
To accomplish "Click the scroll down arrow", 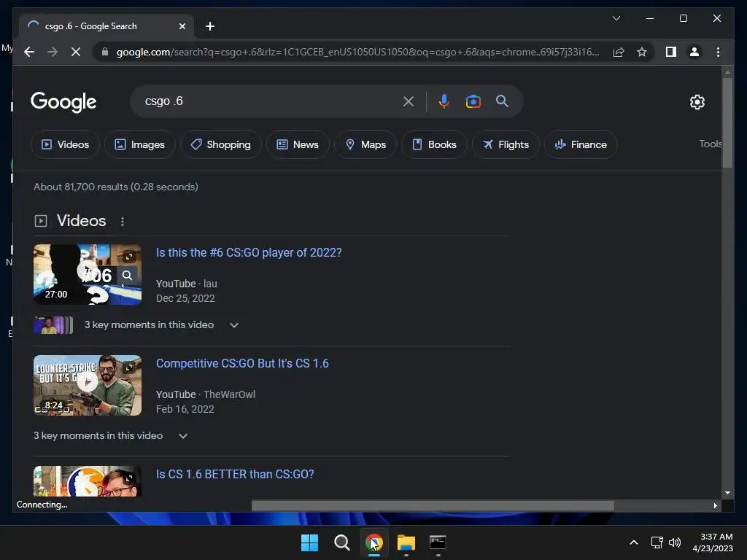I will click(x=727, y=493).
